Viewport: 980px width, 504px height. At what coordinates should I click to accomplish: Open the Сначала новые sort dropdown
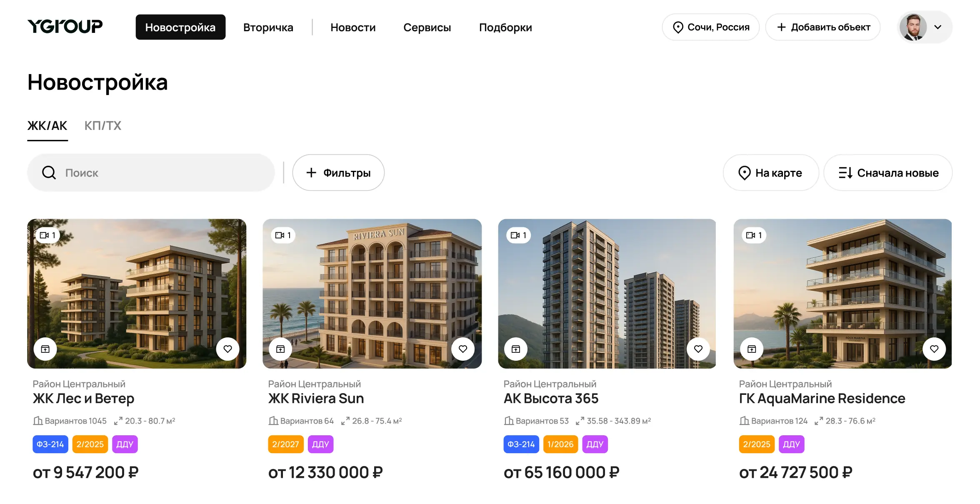(x=888, y=173)
